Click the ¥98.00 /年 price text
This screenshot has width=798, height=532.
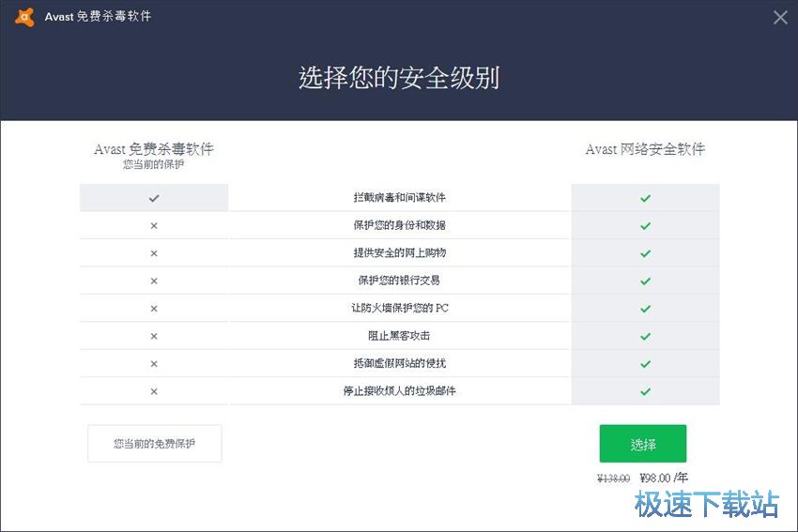(664, 478)
